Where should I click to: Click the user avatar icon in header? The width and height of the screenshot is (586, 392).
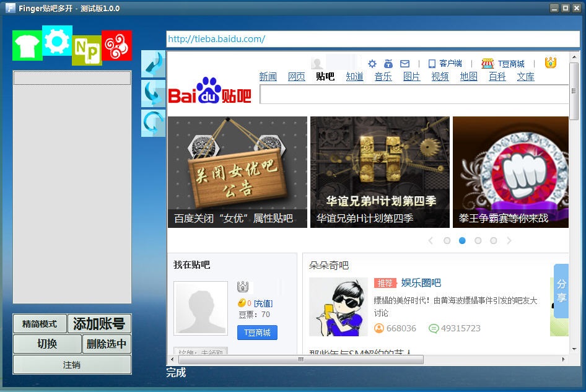point(317,63)
